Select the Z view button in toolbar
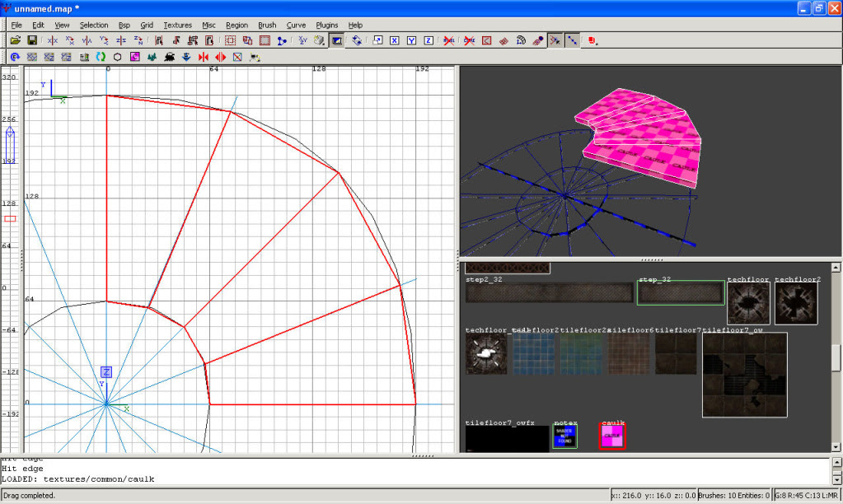This screenshot has width=843, height=504. tap(429, 40)
